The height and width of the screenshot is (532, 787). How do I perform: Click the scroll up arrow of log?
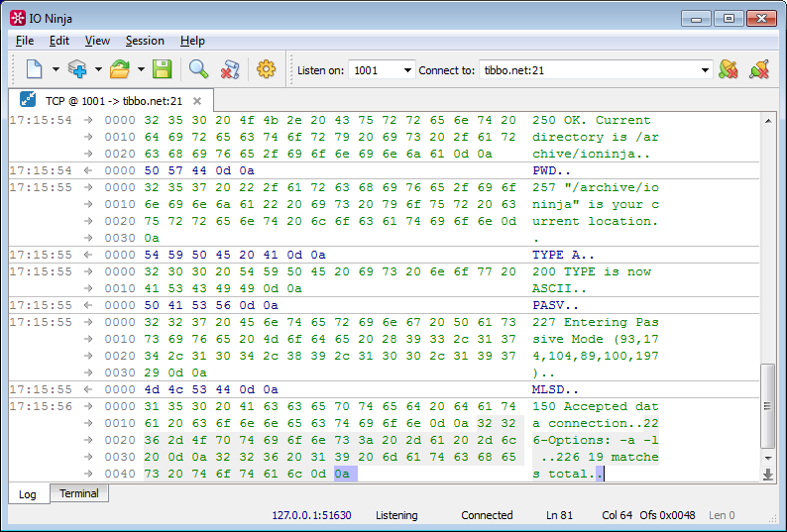click(768, 121)
